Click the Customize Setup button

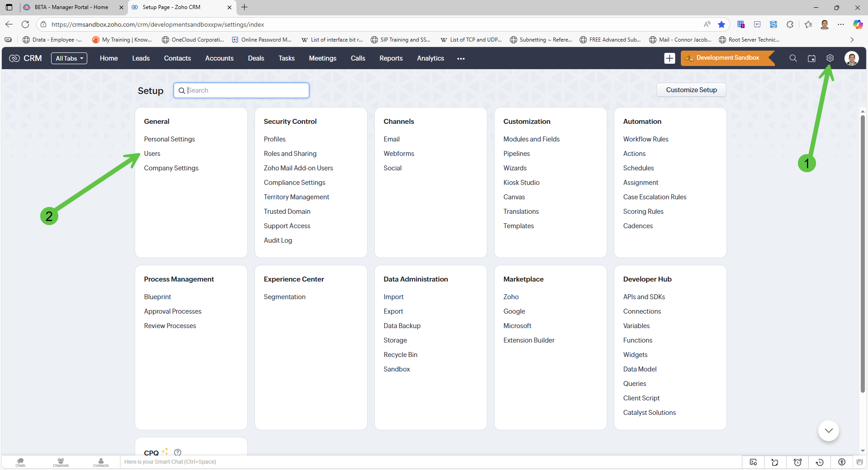pyautogui.click(x=691, y=90)
